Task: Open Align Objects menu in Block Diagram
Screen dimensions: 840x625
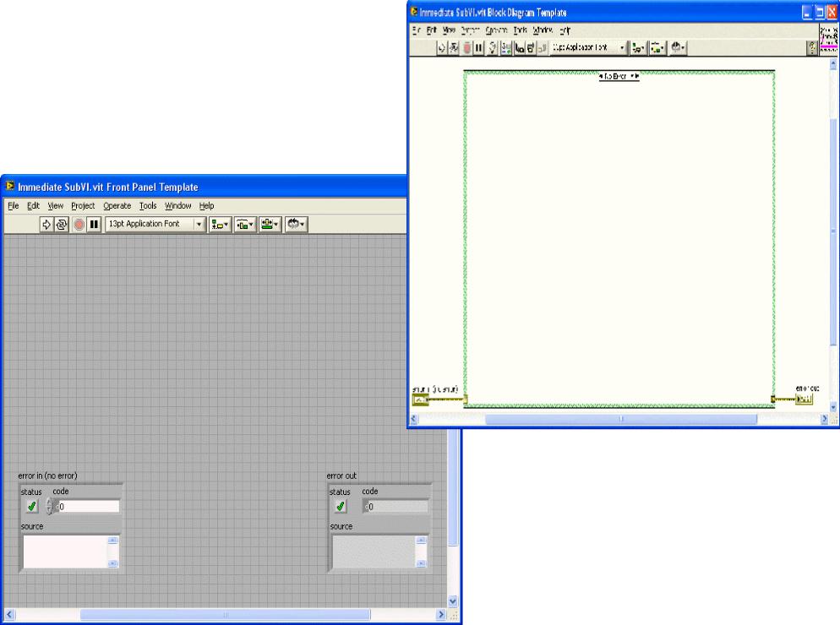Action: (637, 48)
